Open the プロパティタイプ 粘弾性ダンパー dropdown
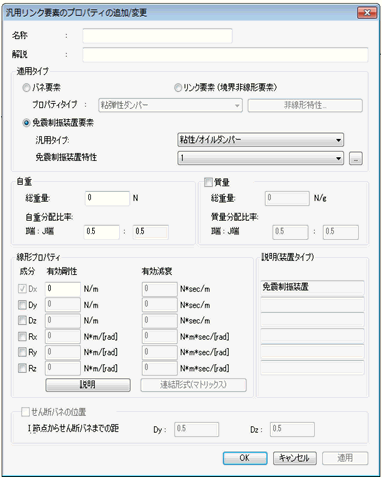Image resolution: width=382 pixels, height=478 pixels. tap(170, 105)
